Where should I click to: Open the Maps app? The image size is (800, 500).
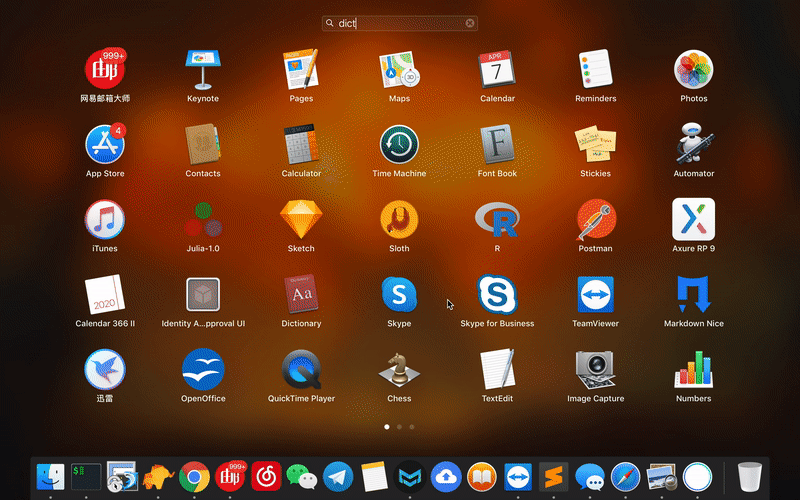pos(399,70)
